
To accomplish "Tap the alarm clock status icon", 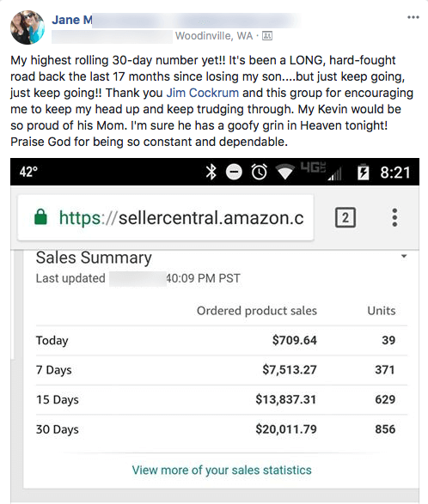I will pos(259,172).
